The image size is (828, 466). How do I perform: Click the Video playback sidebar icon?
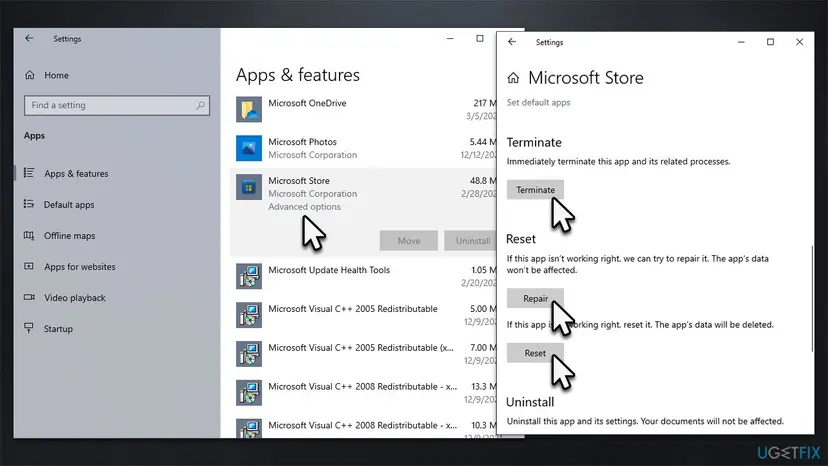[x=29, y=297]
